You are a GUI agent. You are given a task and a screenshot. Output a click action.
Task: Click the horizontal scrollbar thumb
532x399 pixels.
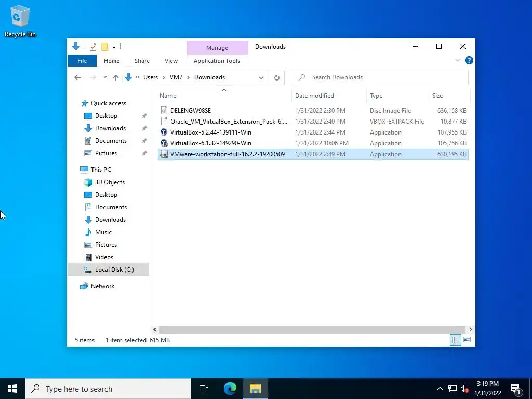312,329
